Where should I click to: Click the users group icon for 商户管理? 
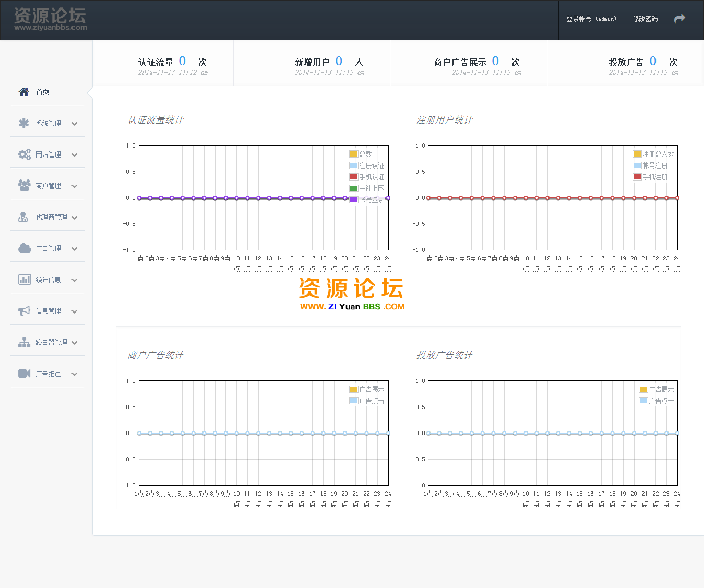(25, 185)
